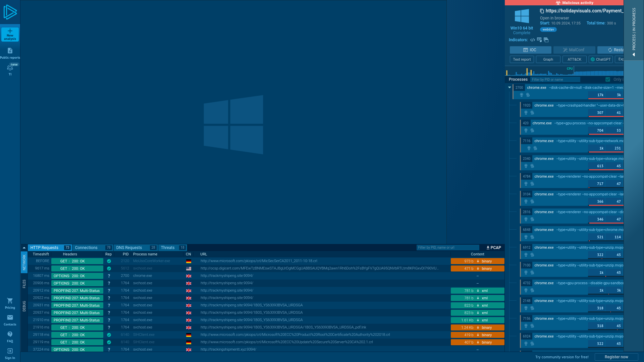Click the Timeshift column header

(41, 254)
